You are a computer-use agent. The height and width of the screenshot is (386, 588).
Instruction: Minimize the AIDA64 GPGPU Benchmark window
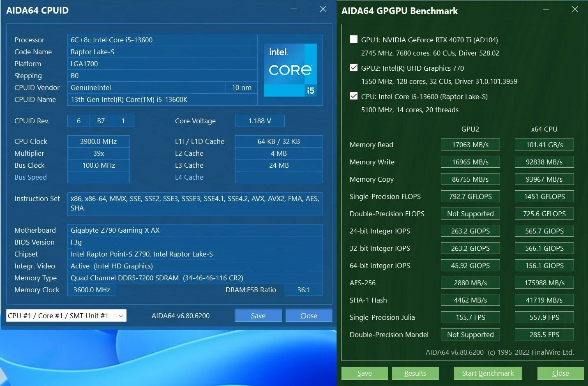(x=546, y=9)
